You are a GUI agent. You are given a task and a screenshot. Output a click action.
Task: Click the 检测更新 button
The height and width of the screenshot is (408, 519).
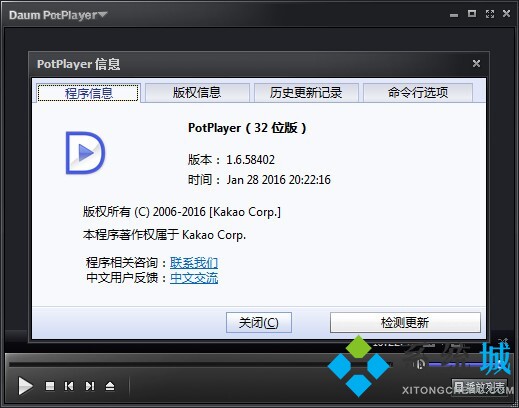pyautogui.click(x=405, y=322)
